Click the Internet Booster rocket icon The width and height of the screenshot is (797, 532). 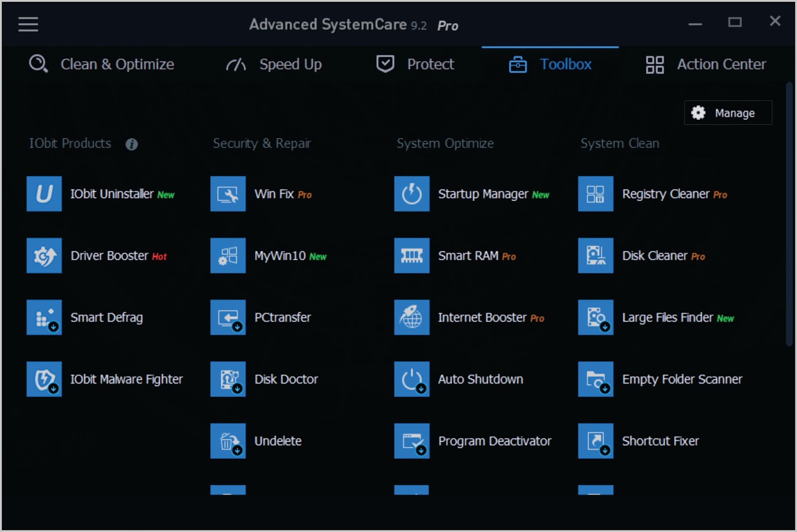411,317
